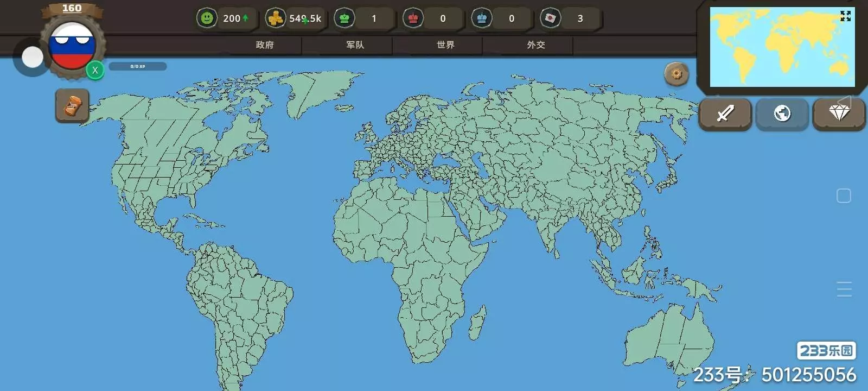The width and height of the screenshot is (868, 391).
Task: Click the 549.5k money value
Action: 305,18
